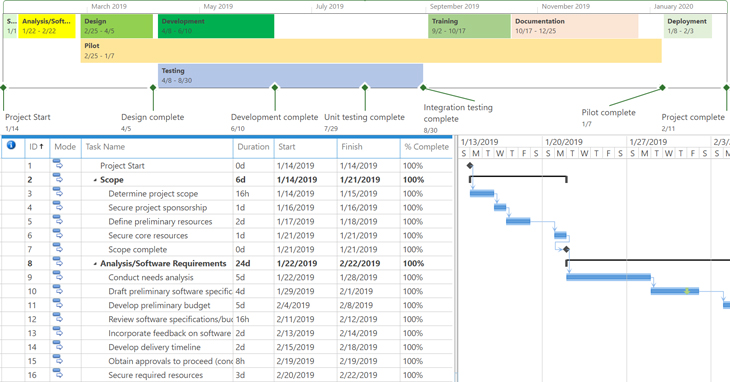
Task: Click the mode icon for Determine project scope
Action: (58, 192)
